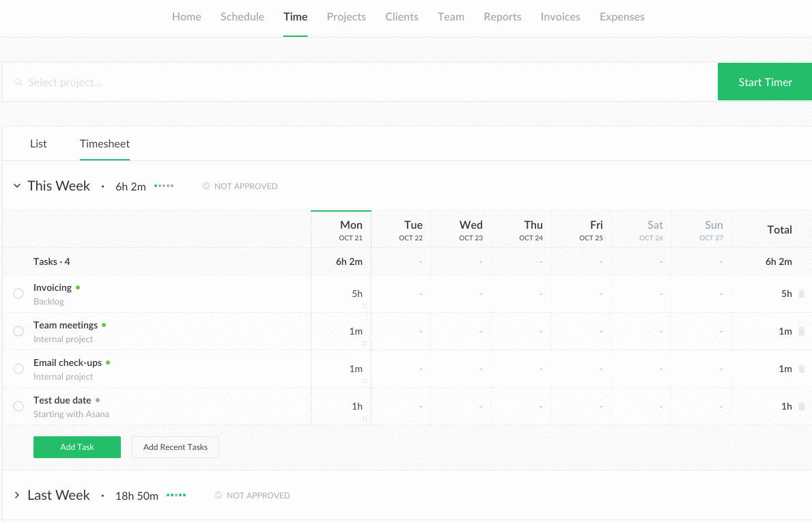The image size is (812, 523).
Task: Delete the Invoicing row with trash icon
Action: tap(801, 294)
